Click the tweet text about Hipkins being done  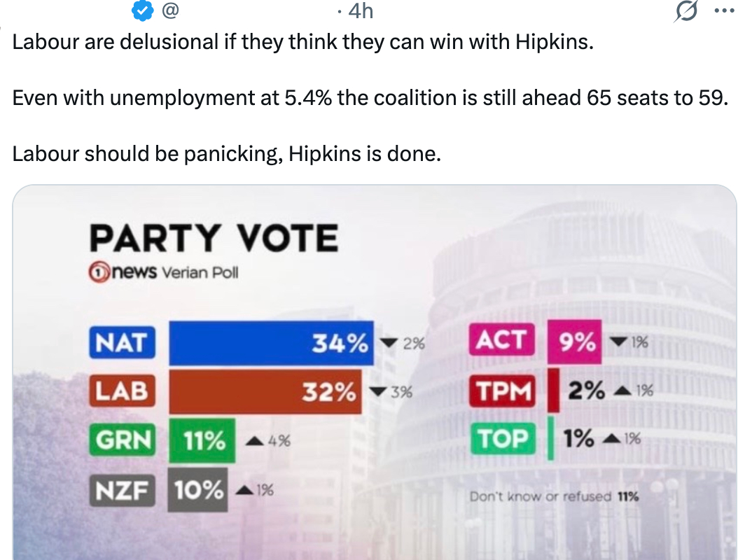tap(227, 153)
